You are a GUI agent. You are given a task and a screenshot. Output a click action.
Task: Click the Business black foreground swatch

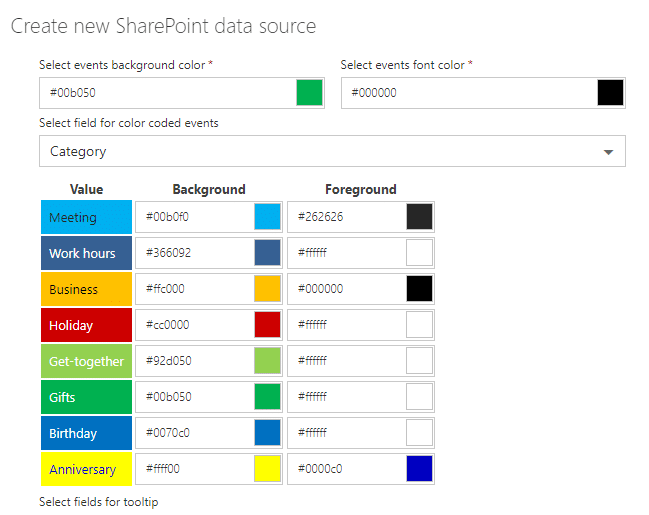420,289
